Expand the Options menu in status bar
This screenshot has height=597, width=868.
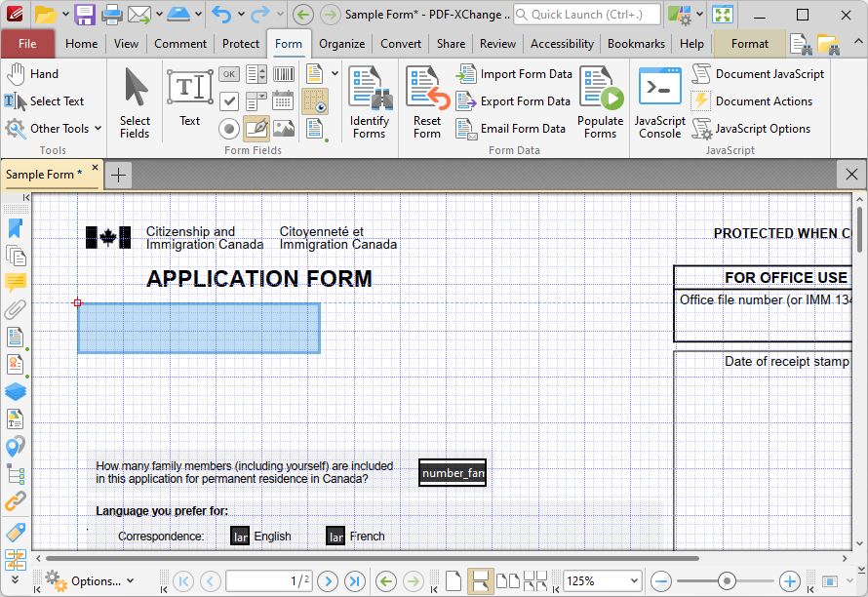90,581
